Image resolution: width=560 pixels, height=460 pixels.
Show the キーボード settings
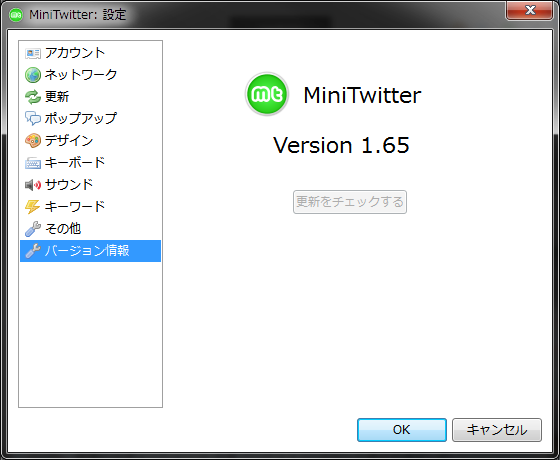point(90,163)
